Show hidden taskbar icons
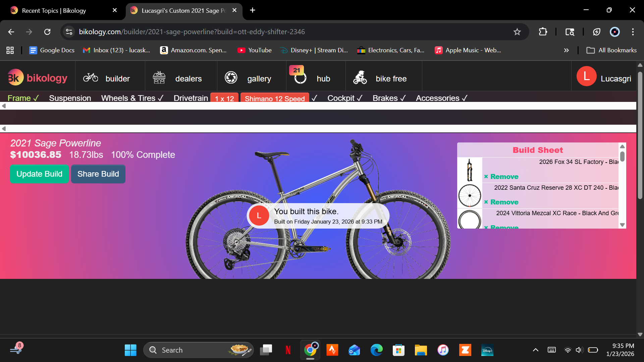Viewport: 644px width, 362px height. tap(536, 350)
